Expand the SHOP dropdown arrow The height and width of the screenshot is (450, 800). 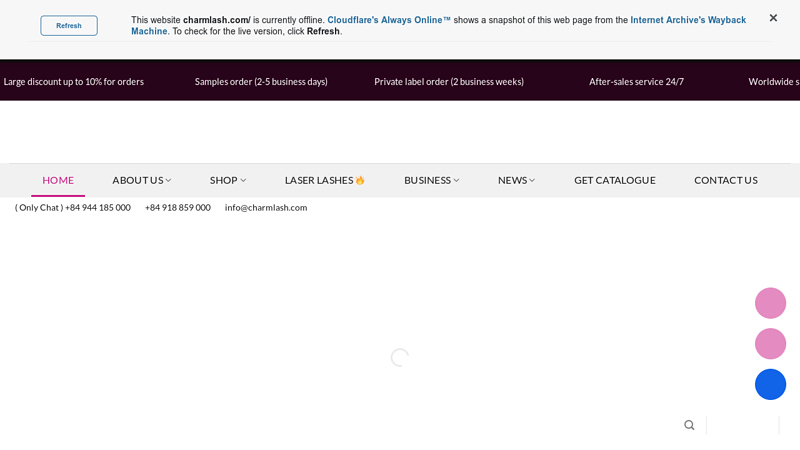(243, 181)
